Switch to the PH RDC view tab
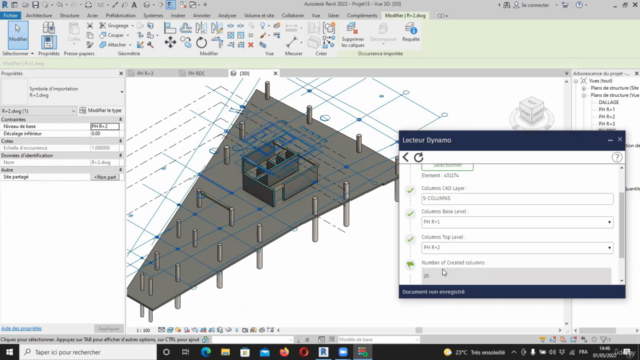The image size is (640, 360). point(196,73)
